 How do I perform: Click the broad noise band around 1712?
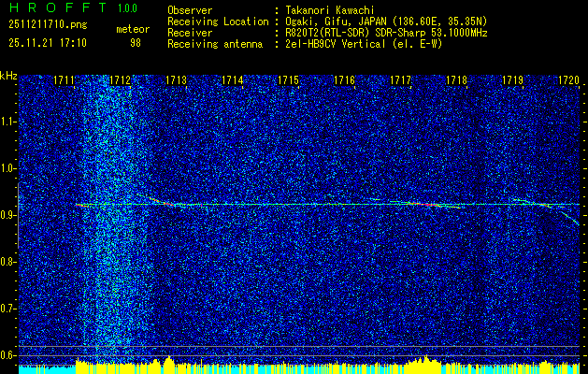click(114, 218)
